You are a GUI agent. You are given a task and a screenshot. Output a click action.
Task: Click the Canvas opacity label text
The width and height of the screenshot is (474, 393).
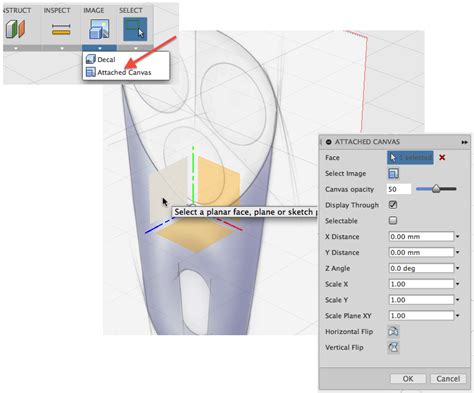point(349,189)
